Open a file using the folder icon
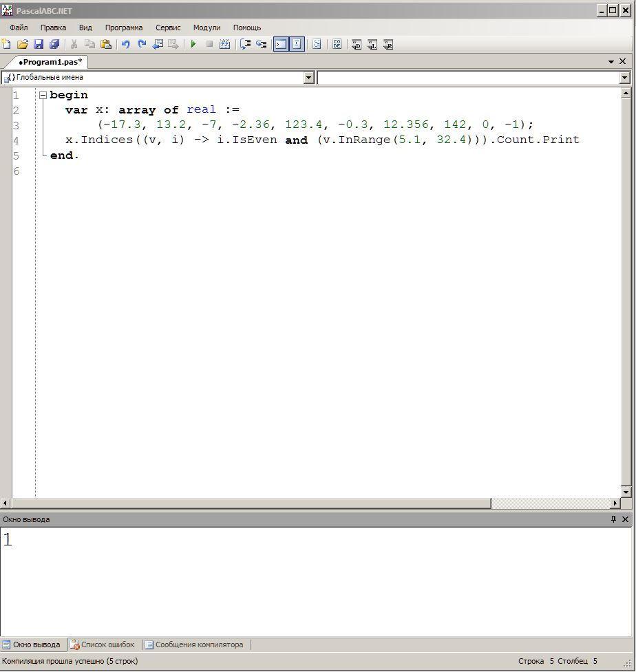This screenshot has width=636, height=672. pyautogui.click(x=22, y=44)
